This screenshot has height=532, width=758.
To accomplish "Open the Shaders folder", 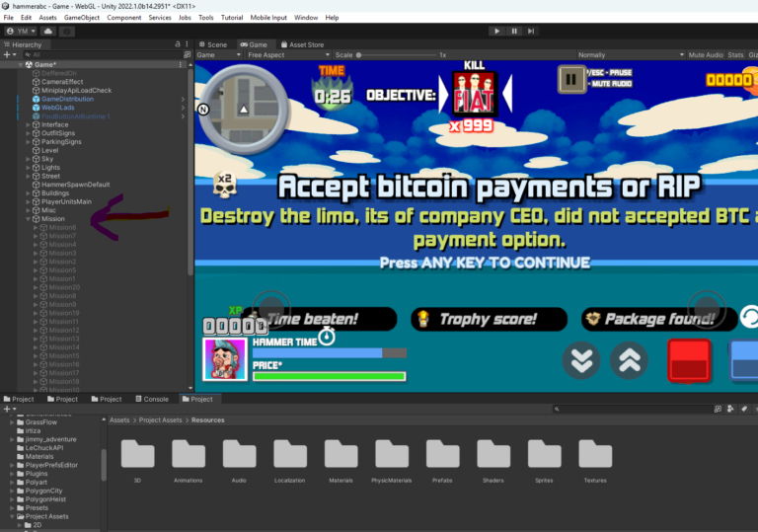I will click(x=493, y=461).
